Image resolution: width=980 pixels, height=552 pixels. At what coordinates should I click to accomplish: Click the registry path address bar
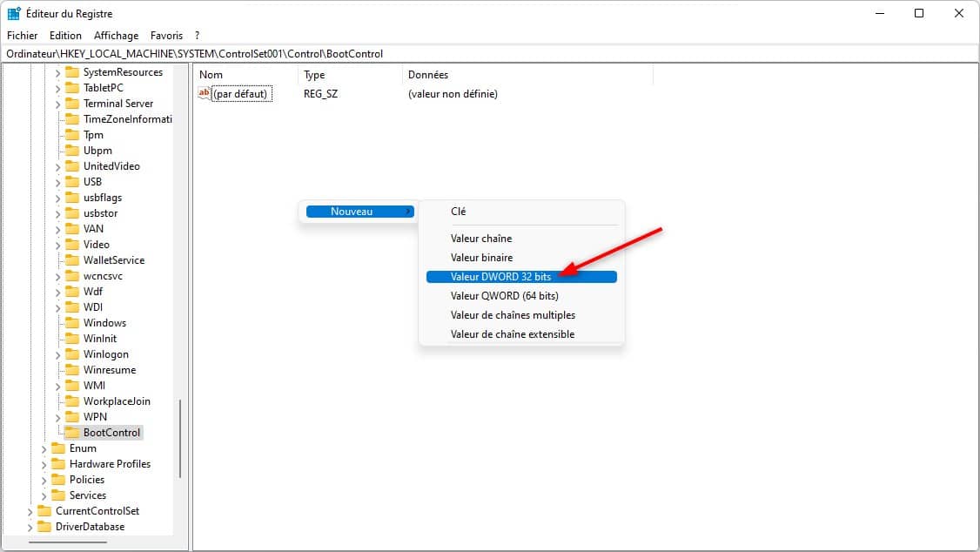[x=490, y=54]
